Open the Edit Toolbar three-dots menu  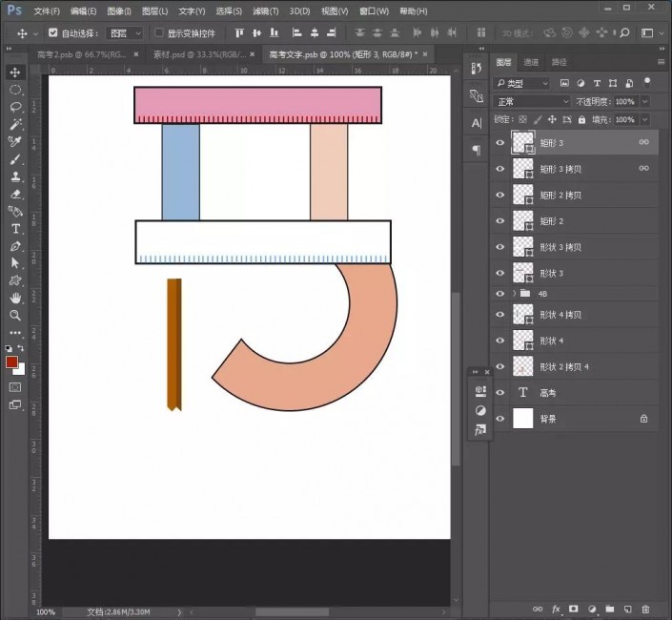pos(15,333)
